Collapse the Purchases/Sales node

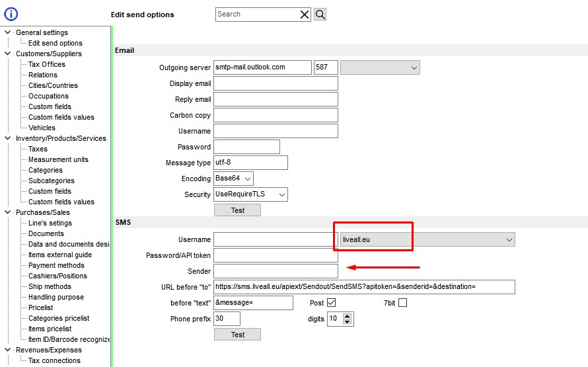tap(7, 212)
